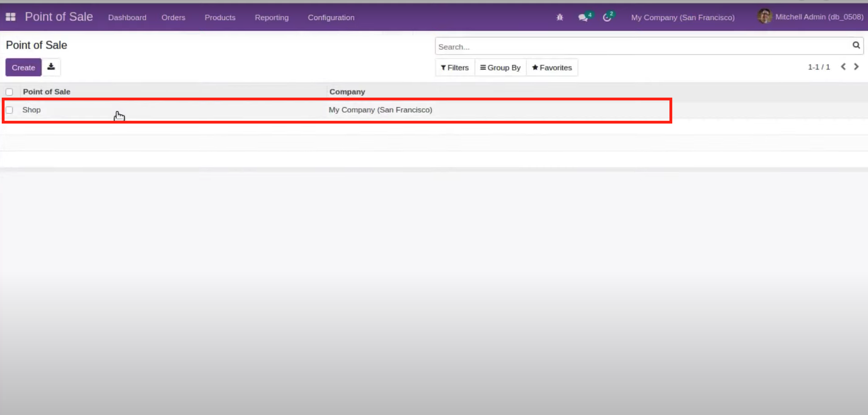868x415 pixels.
Task: Open the Orders menu
Action: [173, 17]
